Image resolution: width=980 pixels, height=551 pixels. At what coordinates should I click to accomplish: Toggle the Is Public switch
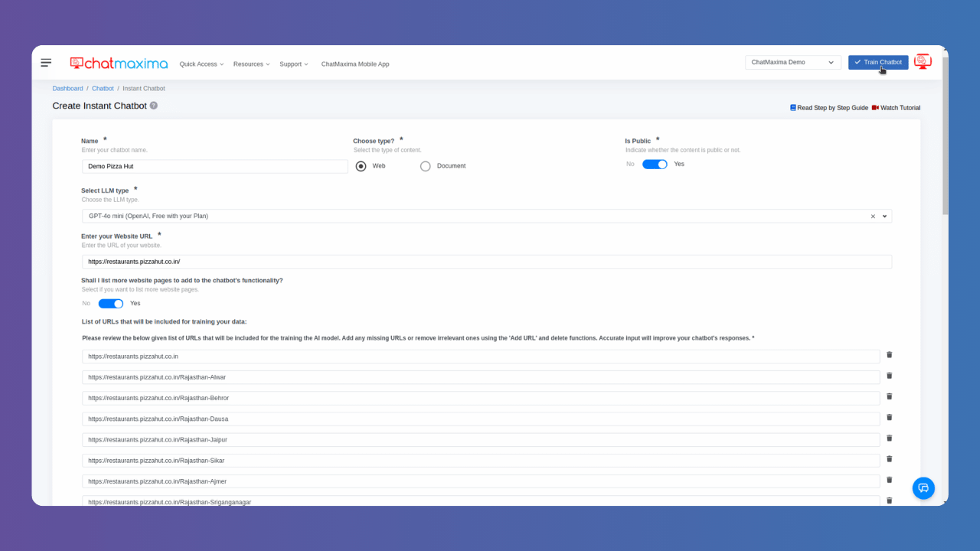click(655, 164)
